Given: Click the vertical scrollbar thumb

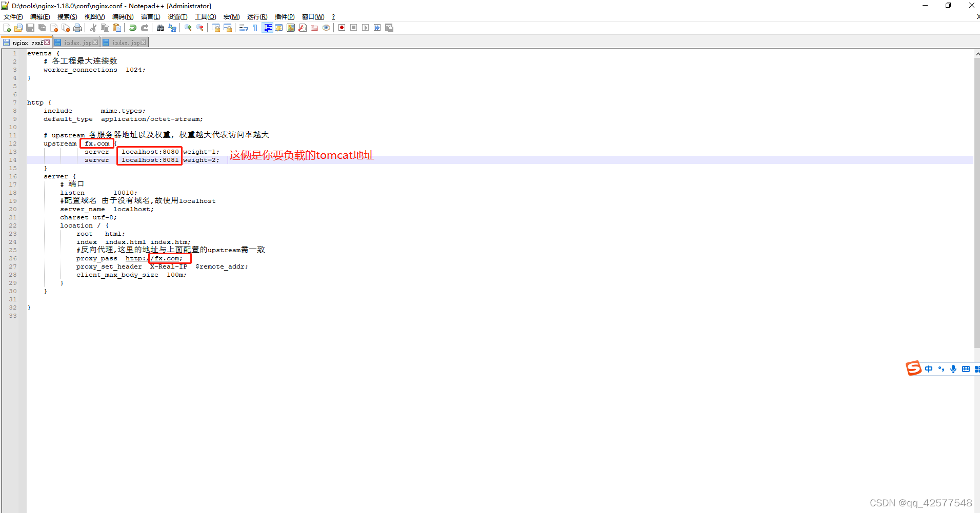Looking at the screenshot, I should (x=977, y=202).
